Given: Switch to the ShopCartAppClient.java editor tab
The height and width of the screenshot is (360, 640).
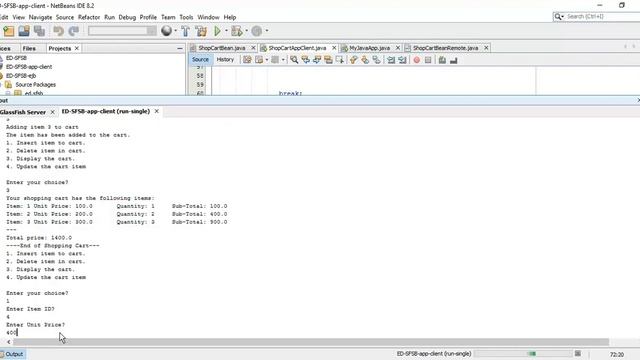Looking at the screenshot, I should click(297, 48).
